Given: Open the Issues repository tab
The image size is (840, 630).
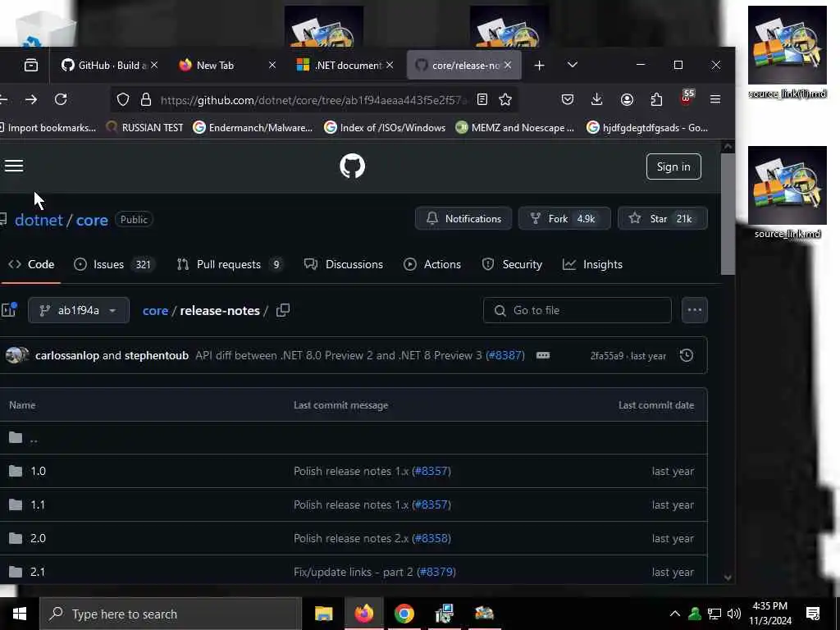Looking at the screenshot, I should point(114,264).
